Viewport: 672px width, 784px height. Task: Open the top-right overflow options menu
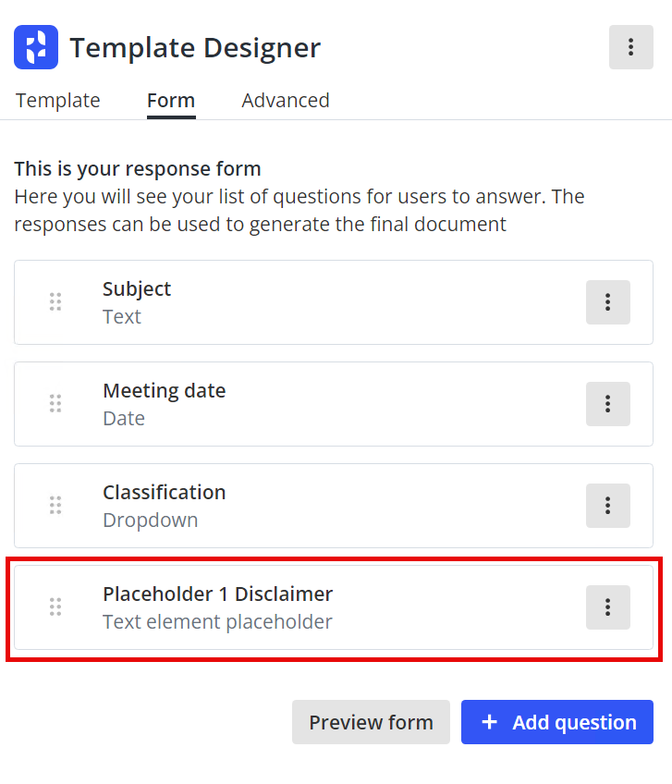pos(631,46)
